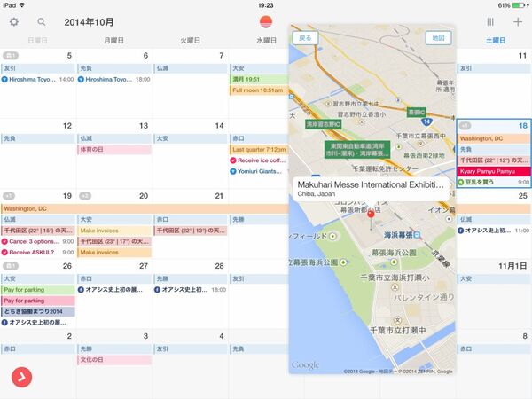Select 満月 19:51 event

(x=259, y=80)
